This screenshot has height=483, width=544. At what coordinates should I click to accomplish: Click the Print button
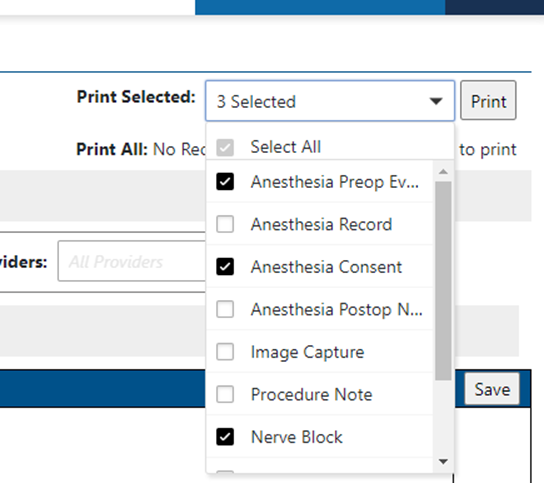click(x=488, y=101)
